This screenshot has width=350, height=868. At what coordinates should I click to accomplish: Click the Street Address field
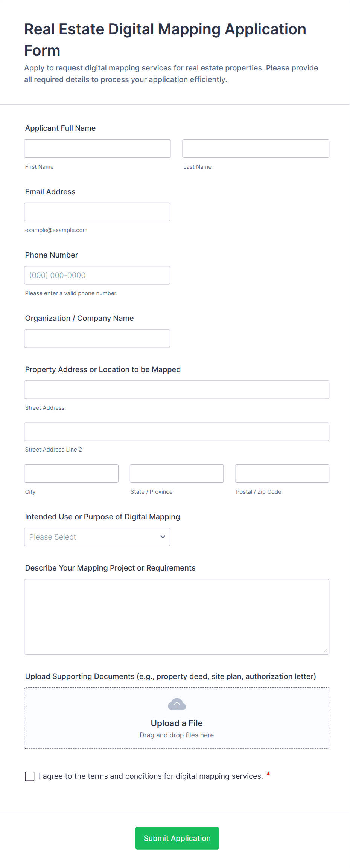pyautogui.click(x=177, y=389)
